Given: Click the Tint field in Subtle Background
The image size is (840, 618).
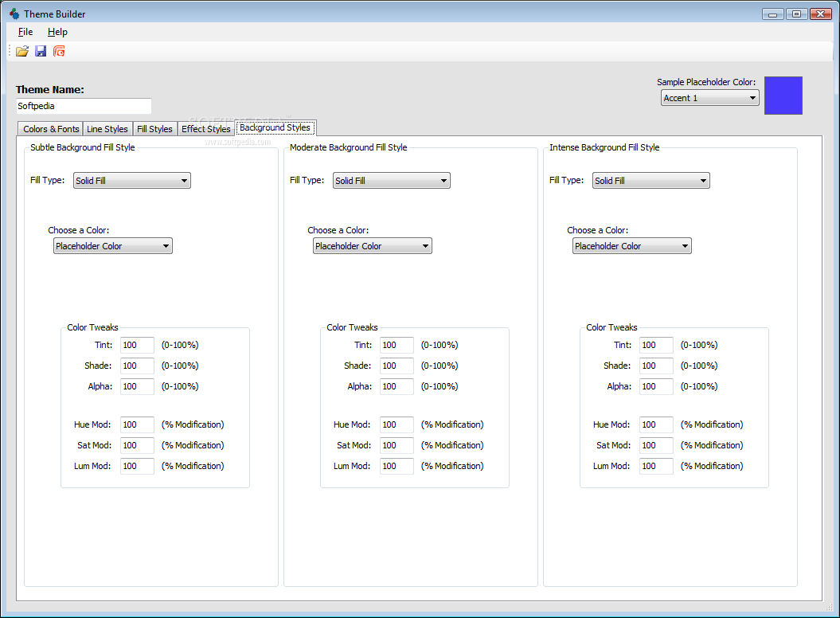Looking at the screenshot, I should [x=137, y=345].
